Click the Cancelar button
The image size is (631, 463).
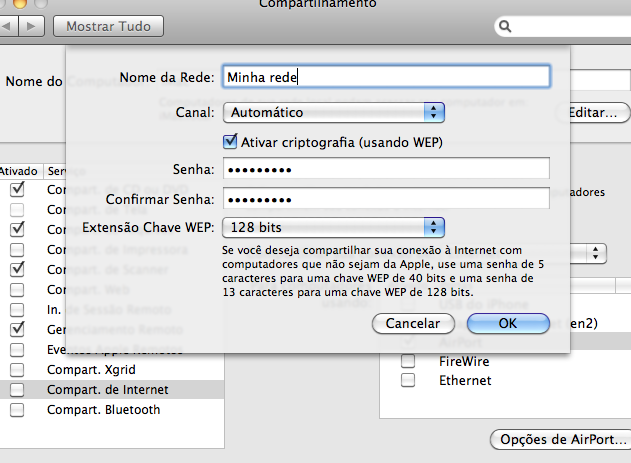[x=413, y=324]
